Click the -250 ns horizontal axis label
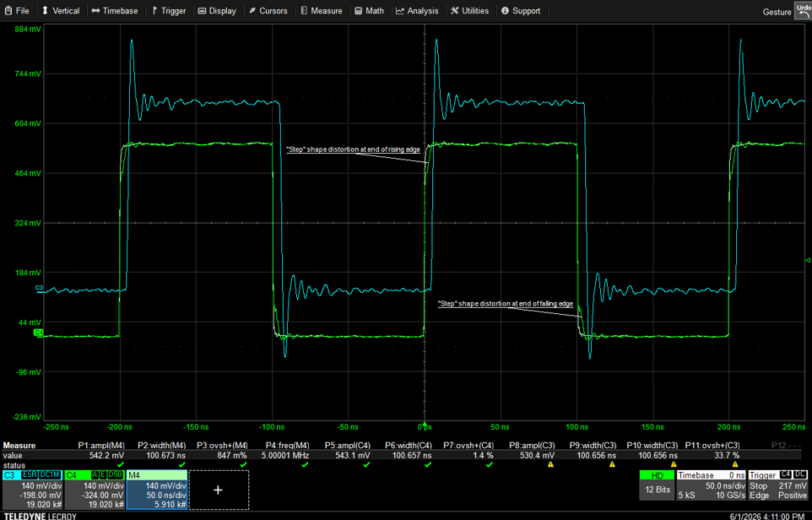The width and height of the screenshot is (812, 520). [x=57, y=427]
